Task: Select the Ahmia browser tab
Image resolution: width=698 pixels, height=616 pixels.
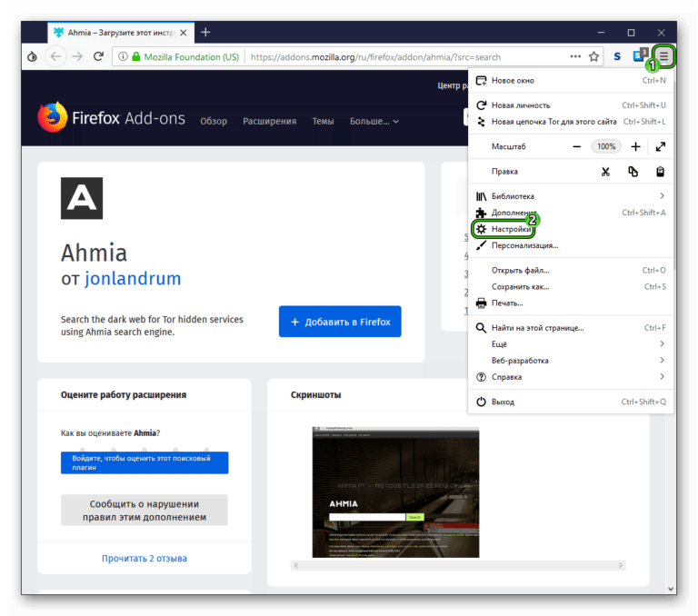Action: (121, 33)
